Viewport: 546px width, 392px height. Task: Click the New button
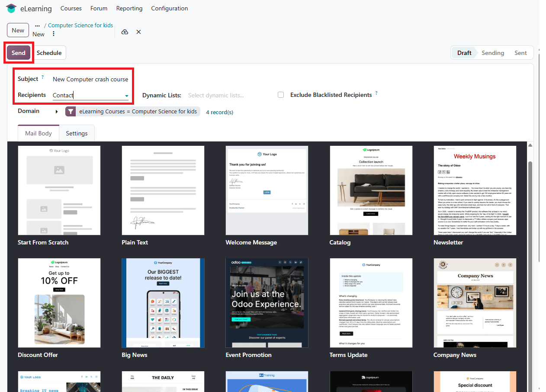click(18, 30)
